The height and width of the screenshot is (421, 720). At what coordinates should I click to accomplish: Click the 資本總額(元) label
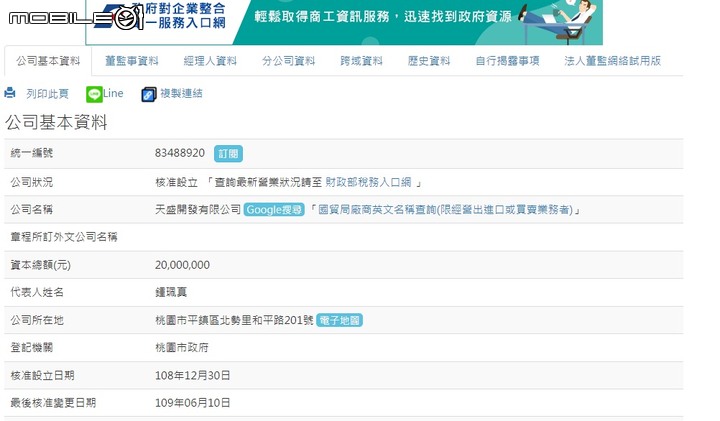point(40,265)
